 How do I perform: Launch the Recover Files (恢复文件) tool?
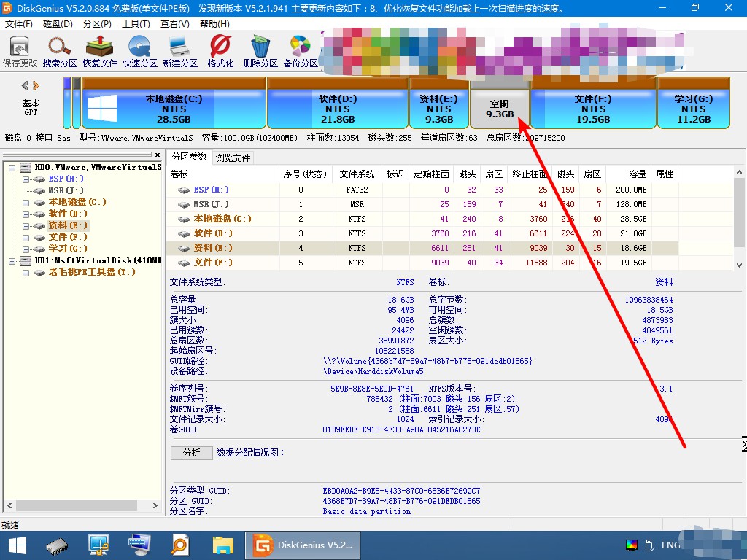tap(99, 52)
